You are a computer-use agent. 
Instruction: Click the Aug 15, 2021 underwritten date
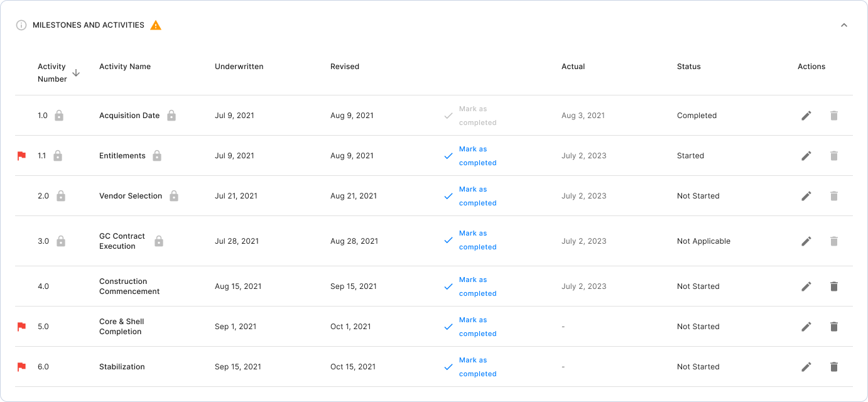coord(238,286)
